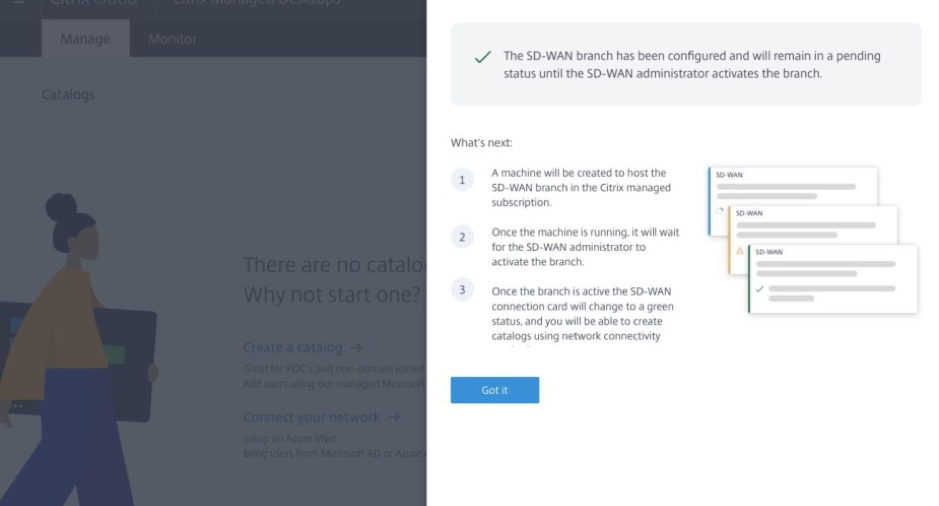
Task: Select the What's next: heading
Action: click(481, 143)
